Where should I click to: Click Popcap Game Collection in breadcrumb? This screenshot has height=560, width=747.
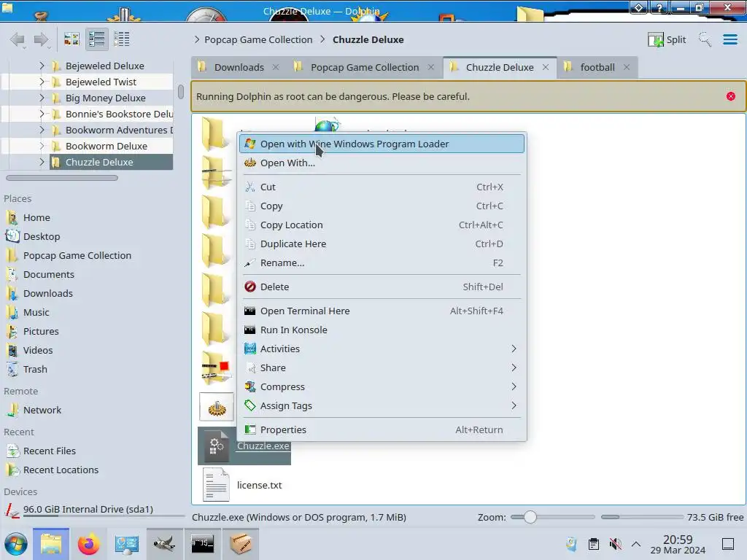[x=258, y=39]
